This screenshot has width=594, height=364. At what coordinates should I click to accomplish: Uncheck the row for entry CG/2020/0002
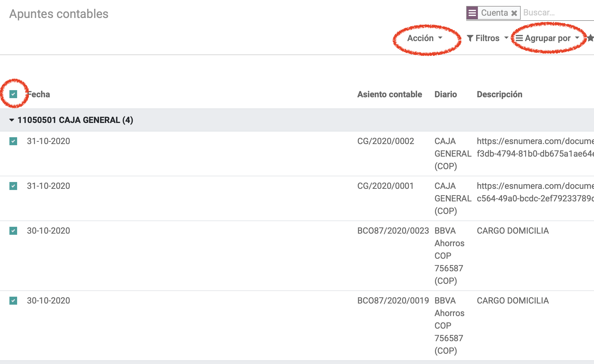13,141
